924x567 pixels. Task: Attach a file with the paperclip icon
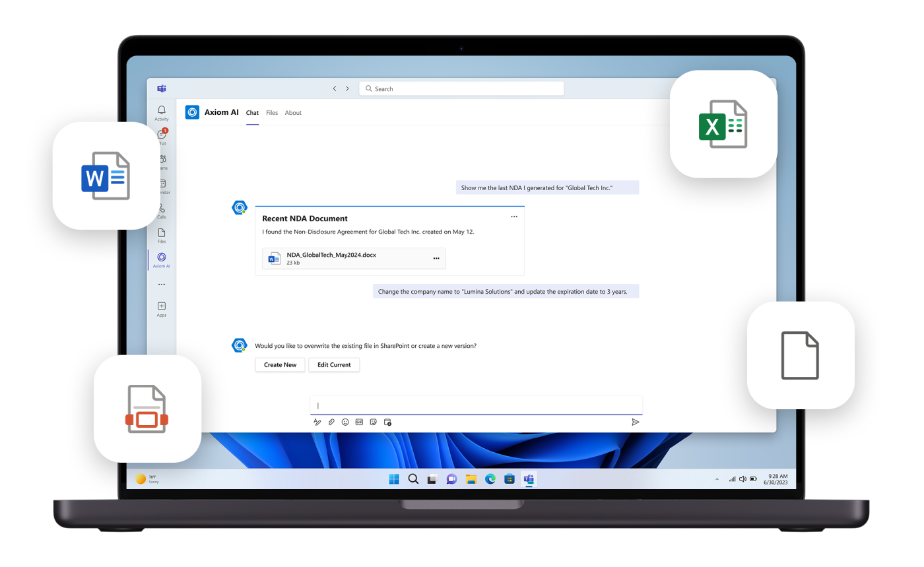[331, 422]
